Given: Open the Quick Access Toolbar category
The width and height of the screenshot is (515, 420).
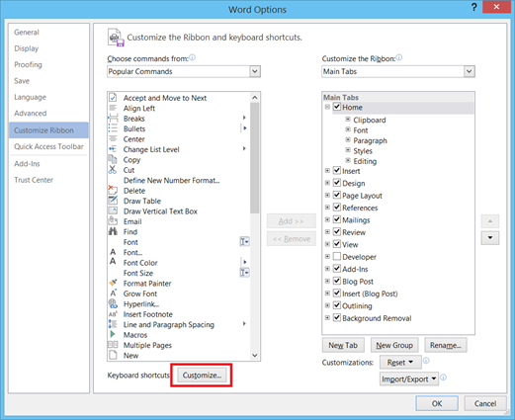Looking at the screenshot, I should 48,146.
